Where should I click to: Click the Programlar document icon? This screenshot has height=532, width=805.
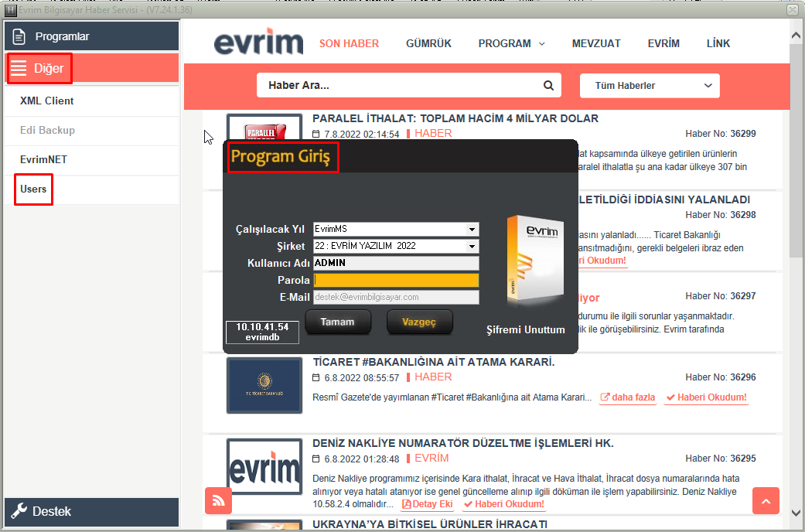pyautogui.click(x=19, y=36)
